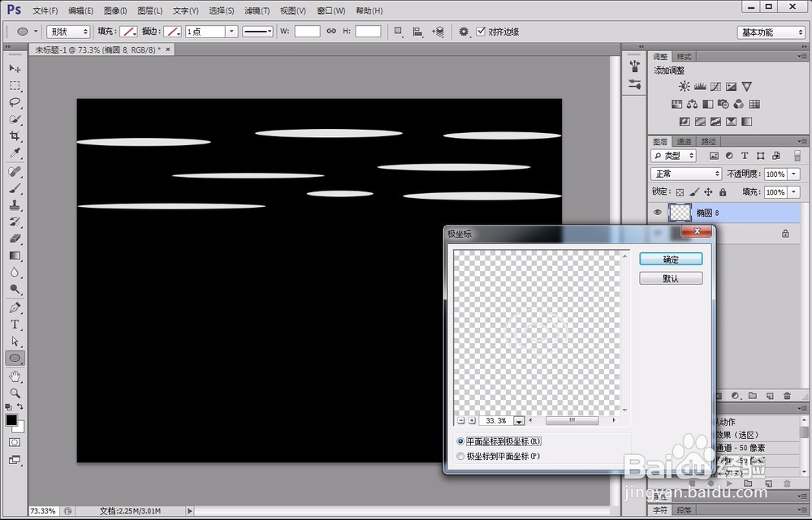This screenshot has width=812, height=520.
Task: Select the Brush tool
Action: point(15,188)
